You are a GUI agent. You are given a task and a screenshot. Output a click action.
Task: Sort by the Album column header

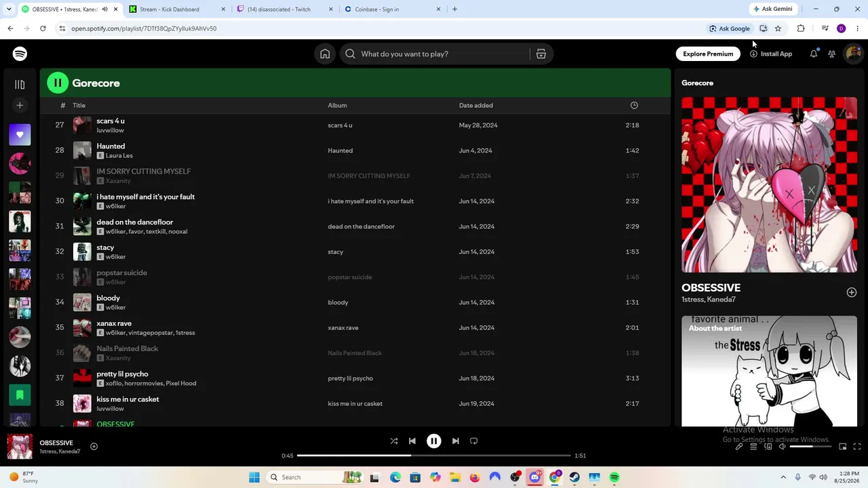[337, 105]
